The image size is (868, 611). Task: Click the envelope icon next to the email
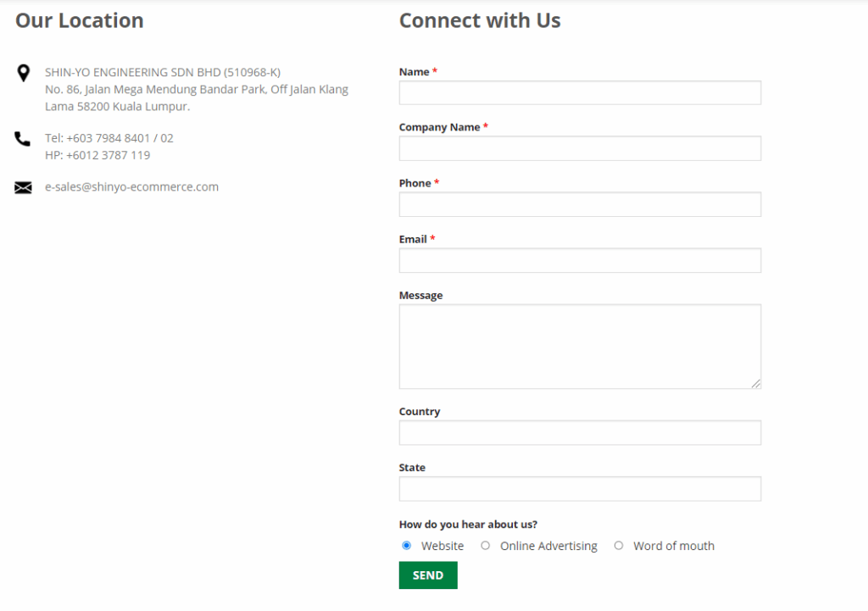(23, 187)
